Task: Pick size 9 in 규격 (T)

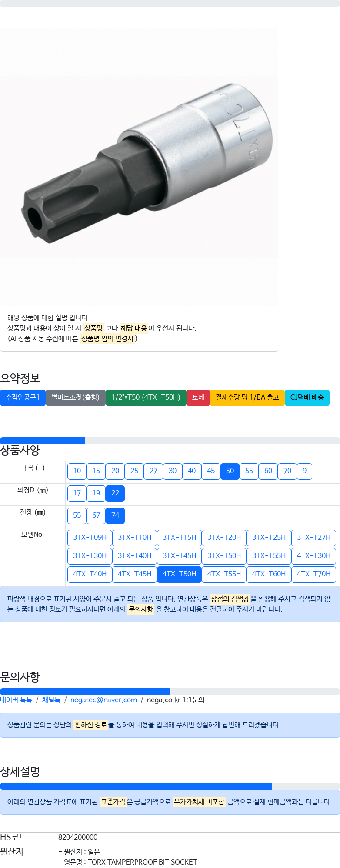Action: coord(304,471)
